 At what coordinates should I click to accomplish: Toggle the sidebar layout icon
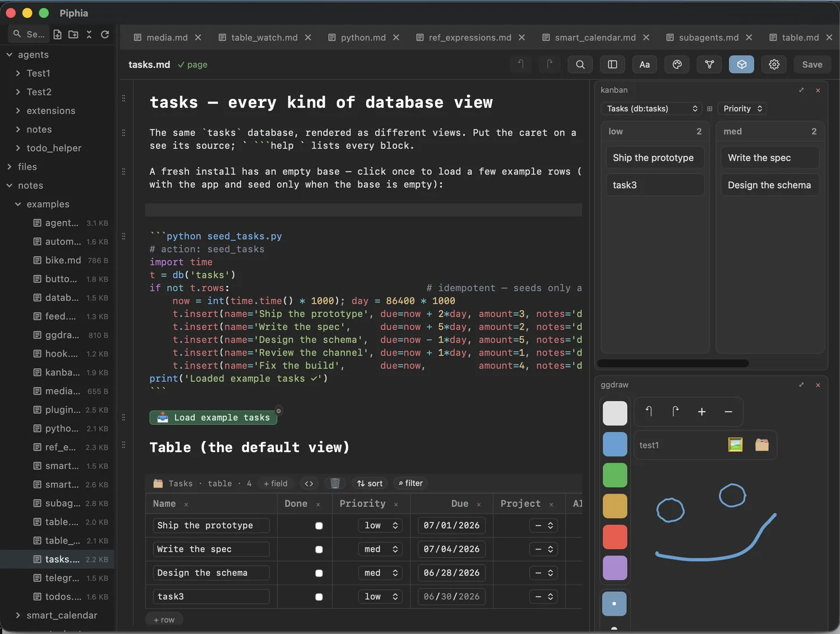(613, 64)
